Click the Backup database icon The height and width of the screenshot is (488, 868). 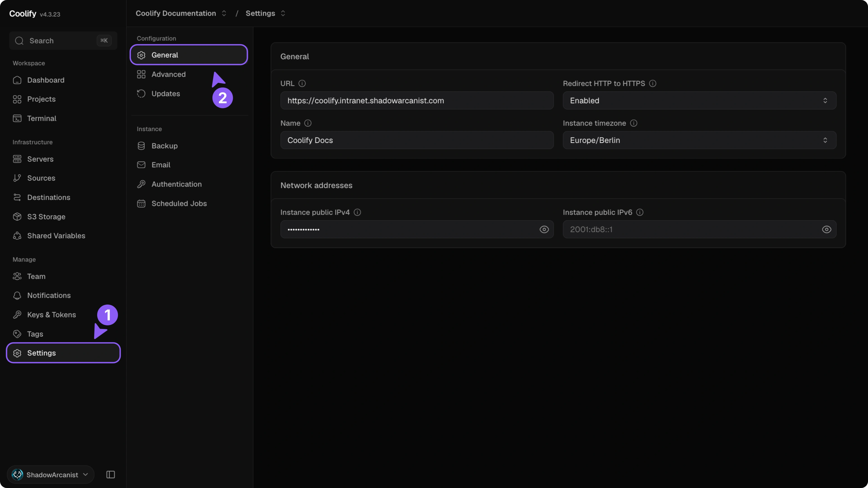coord(141,146)
